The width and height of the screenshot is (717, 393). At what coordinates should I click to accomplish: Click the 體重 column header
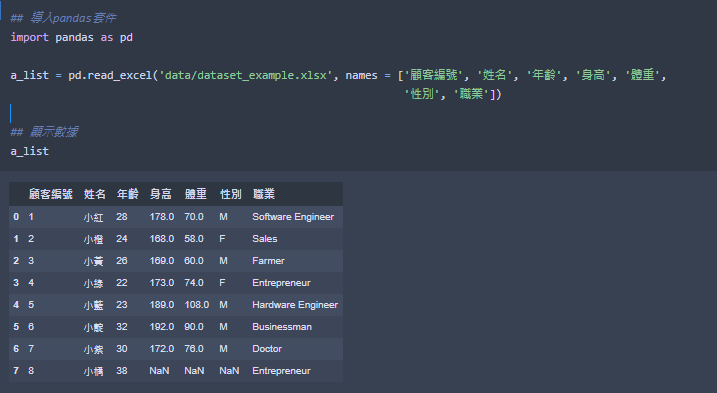[196, 194]
